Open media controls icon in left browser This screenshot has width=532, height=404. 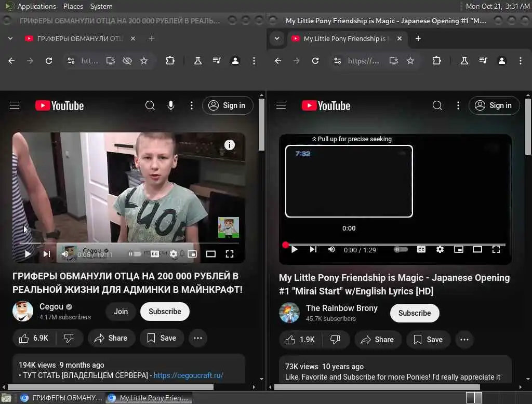[217, 61]
